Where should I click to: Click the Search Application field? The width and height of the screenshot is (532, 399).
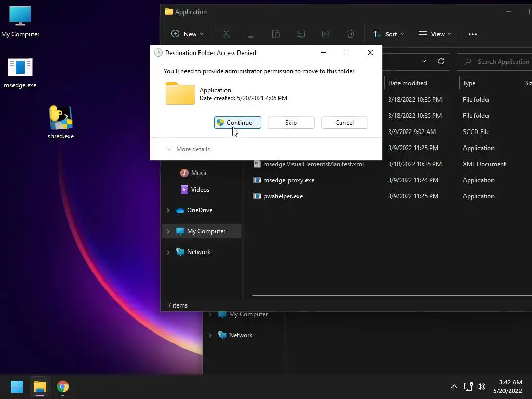495,62
